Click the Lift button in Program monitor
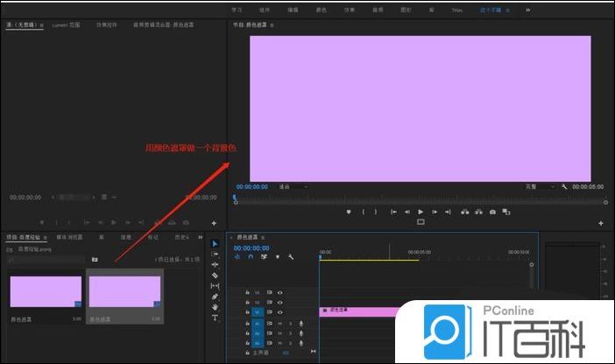Screen dimensions: 615x364 (x=465, y=212)
